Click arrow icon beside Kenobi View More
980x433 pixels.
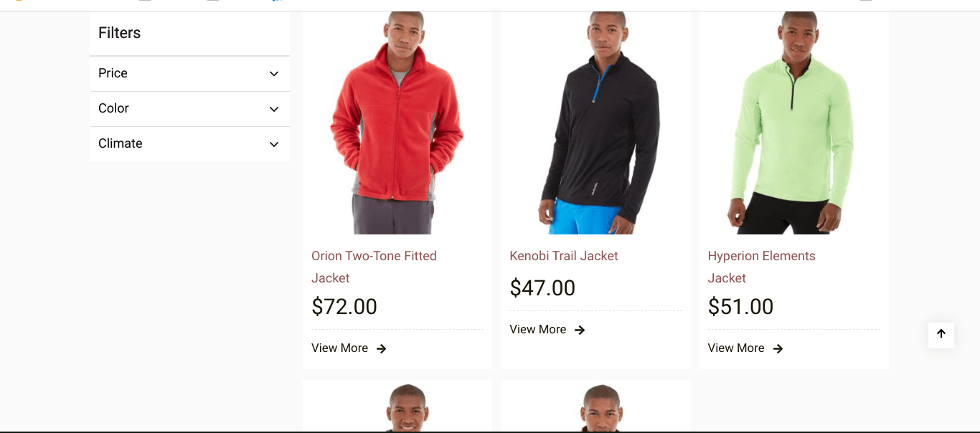pyautogui.click(x=580, y=330)
